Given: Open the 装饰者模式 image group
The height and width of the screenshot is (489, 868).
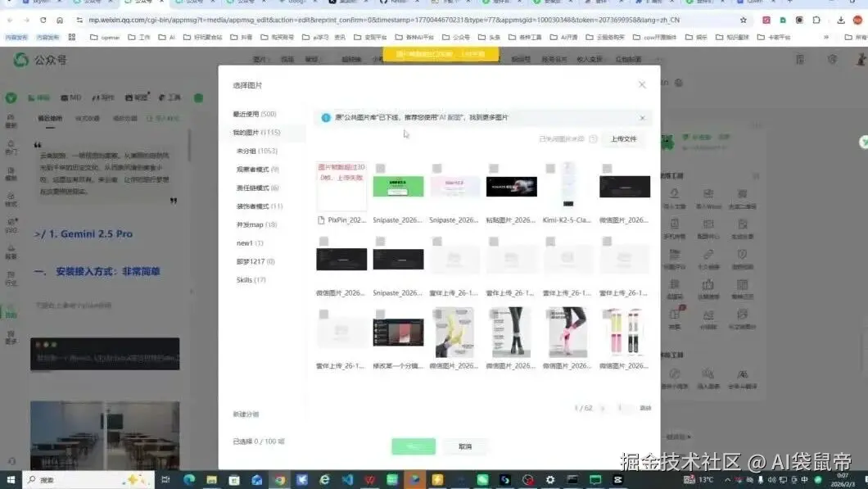Looking at the screenshot, I should (x=260, y=206).
